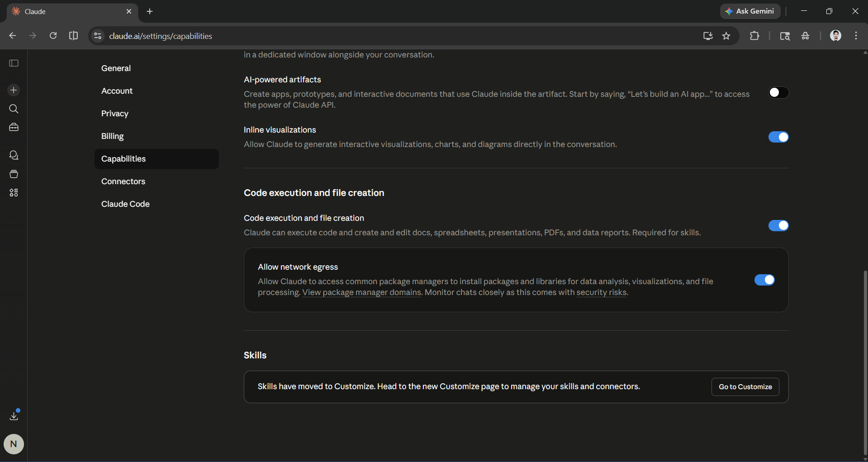The height and width of the screenshot is (462, 868).
Task: Toggle off Allow network egress
Action: click(764, 280)
